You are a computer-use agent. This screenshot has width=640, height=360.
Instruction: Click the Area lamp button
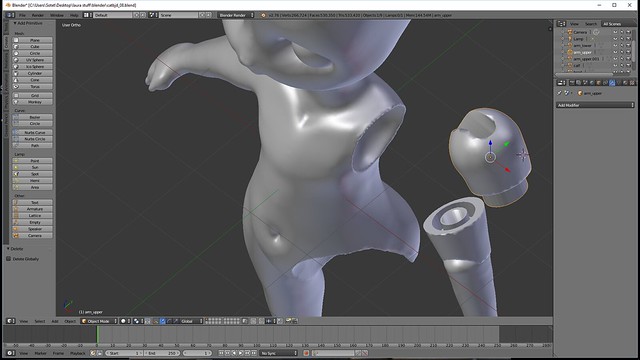(32, 187)
